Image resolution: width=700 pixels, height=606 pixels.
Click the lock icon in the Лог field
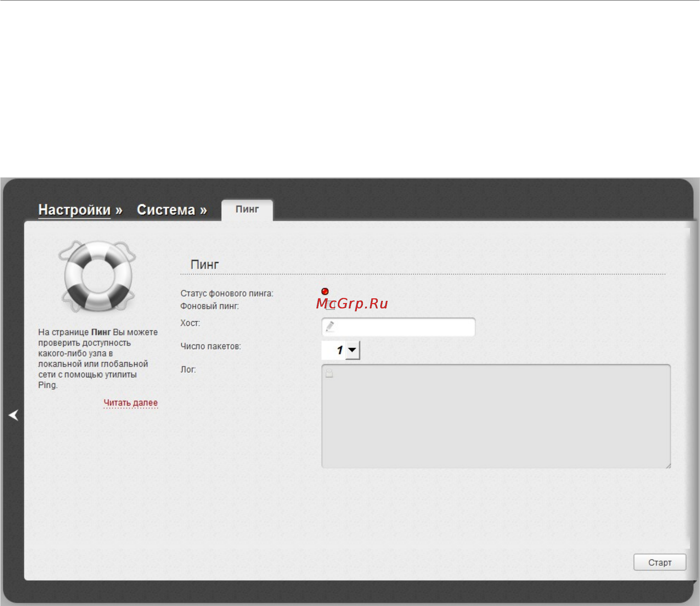pyautogui.click(x=329, y=373)
